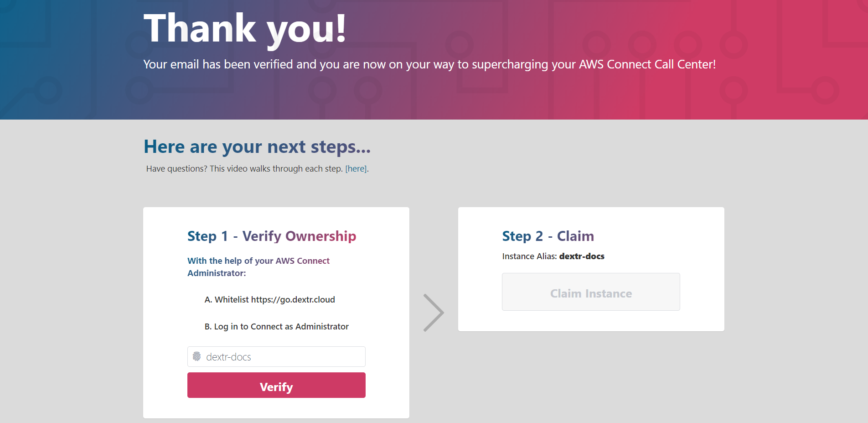868x423 pixels.
Task: Click the fingerprint icon in the alias field
Action: click(197, 356)
